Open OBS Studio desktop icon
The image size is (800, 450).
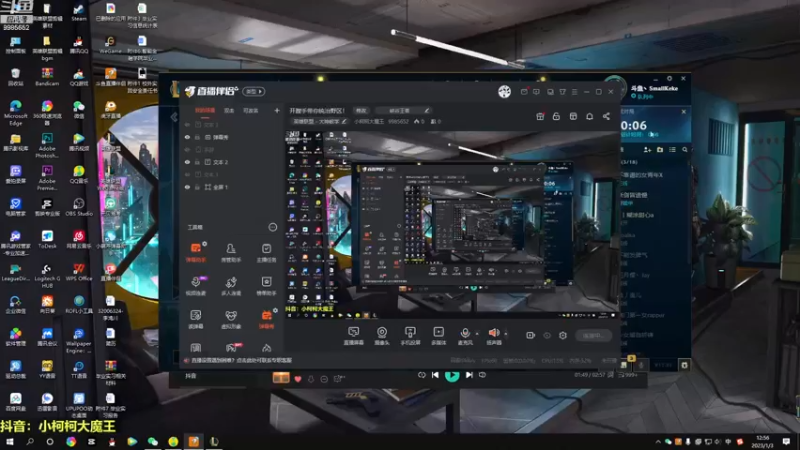click(79, 207)
